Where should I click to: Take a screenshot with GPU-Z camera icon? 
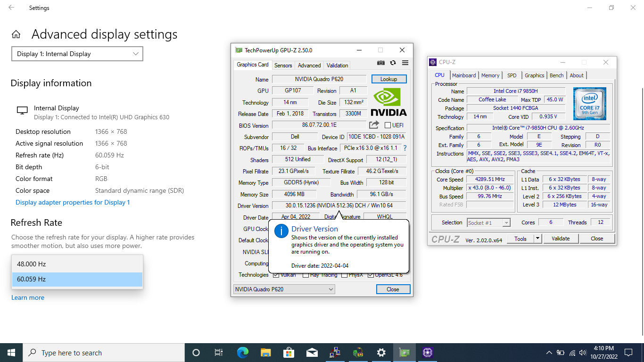coord(381,63)
